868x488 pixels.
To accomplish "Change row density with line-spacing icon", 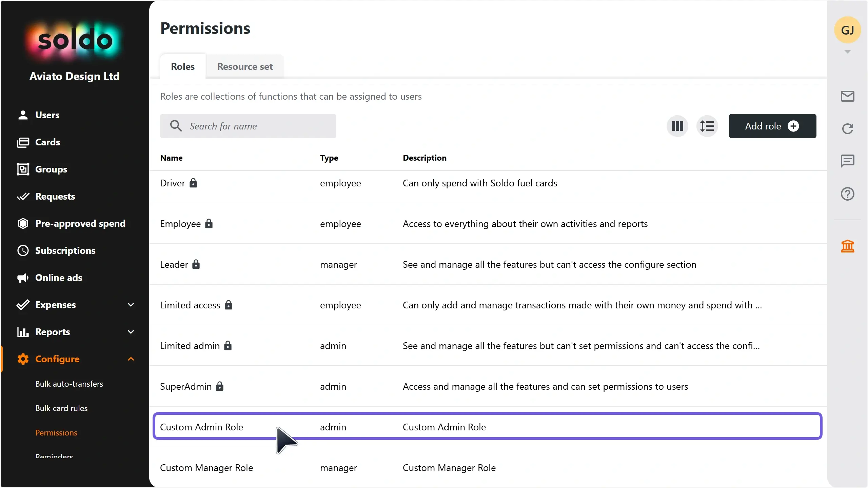I will tap(707, 126).
